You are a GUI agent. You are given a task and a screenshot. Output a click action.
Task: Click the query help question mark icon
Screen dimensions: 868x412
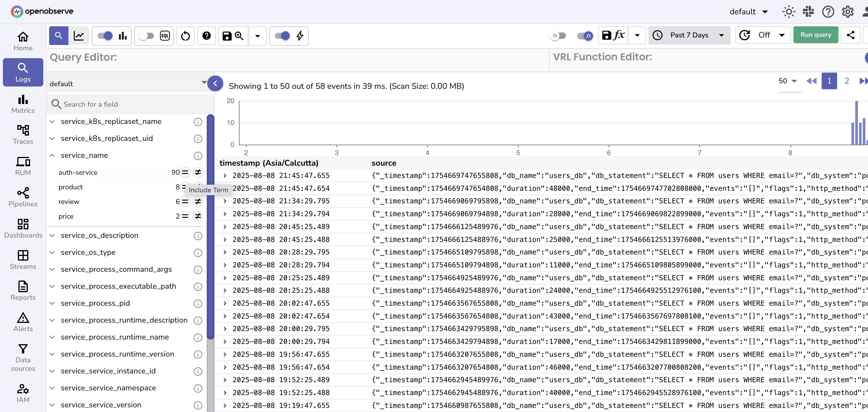tap(206, 36)
